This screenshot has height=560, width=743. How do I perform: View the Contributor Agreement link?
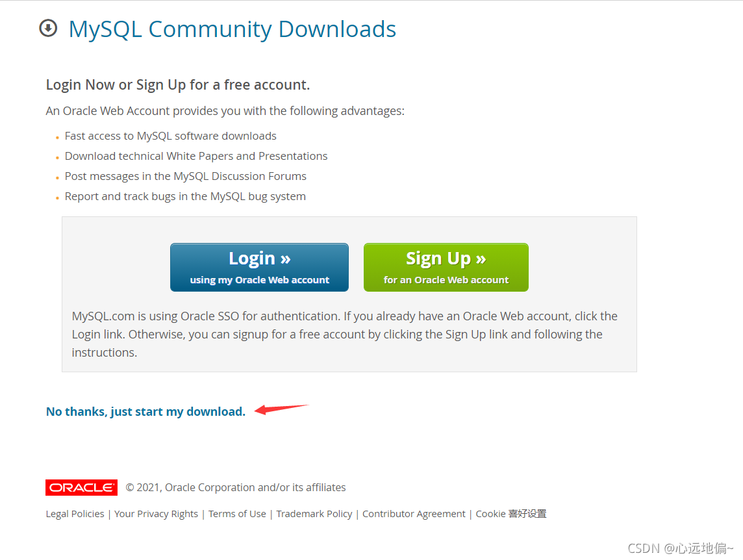click(414, 514)
